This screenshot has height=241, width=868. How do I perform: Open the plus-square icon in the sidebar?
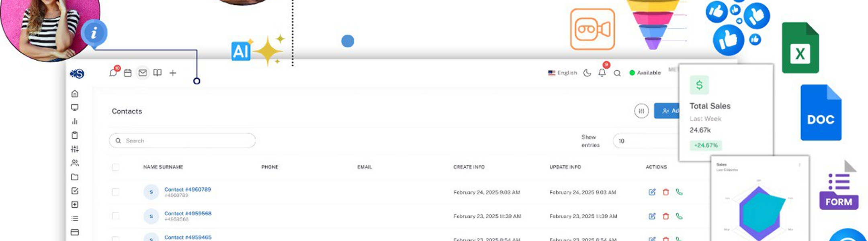(x=75, y=204)
